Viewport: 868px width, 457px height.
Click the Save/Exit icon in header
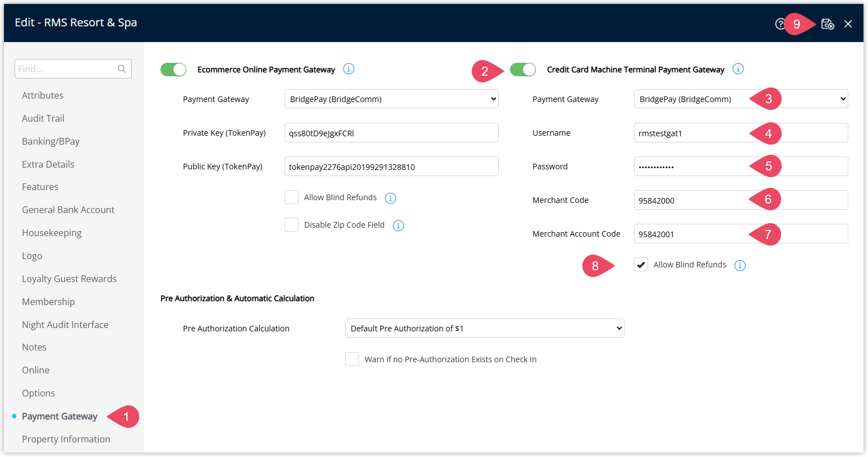tap(827, 24)
